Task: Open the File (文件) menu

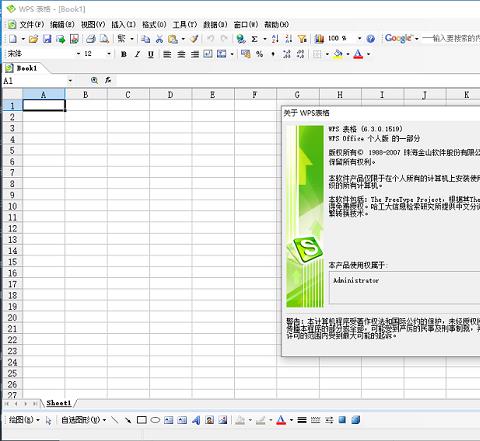Action: [x=32, y=25]
